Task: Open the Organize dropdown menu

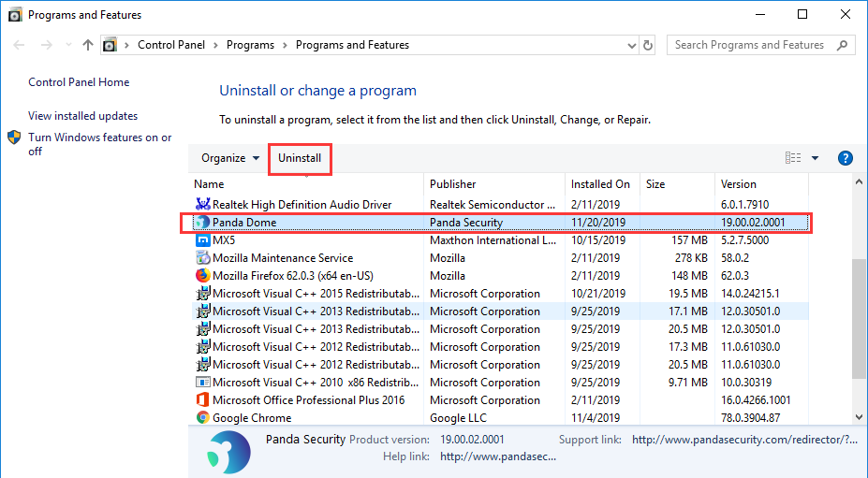Action: point(229,158)
